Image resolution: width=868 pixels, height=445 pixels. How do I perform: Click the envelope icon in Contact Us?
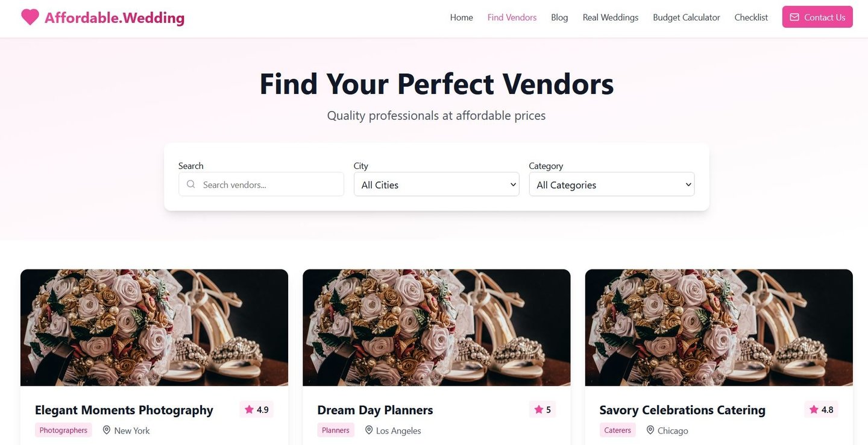coord(794,17)
